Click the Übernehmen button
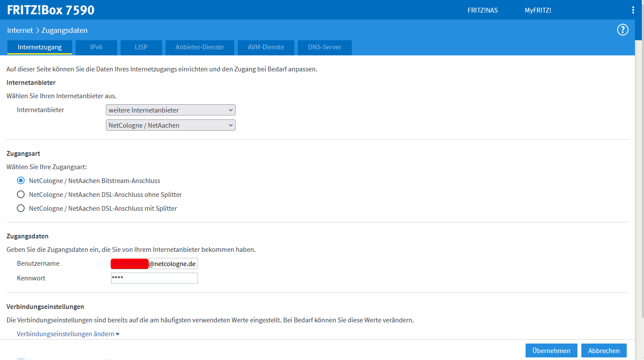This screenshot has width=644, height=360. (552, 350)
